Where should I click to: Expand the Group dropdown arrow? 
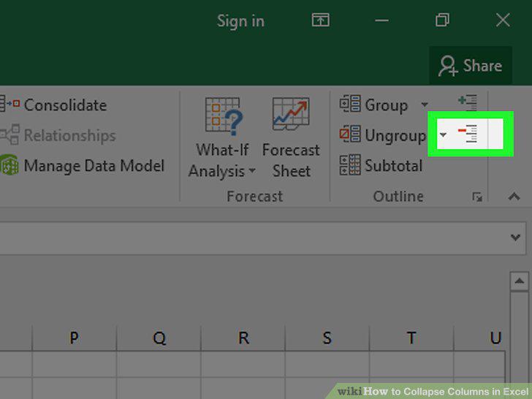point(425,104)
